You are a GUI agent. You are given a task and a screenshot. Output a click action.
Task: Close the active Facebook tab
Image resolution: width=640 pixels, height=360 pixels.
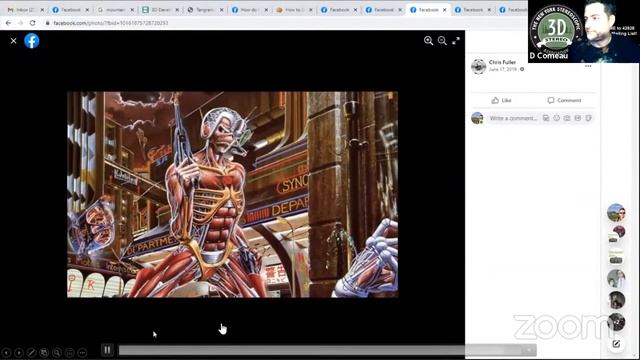coord(444,9)
